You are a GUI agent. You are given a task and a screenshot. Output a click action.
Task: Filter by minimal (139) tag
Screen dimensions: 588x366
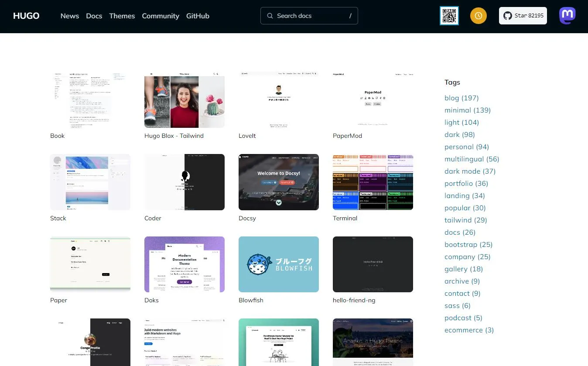(x=468, y=110)
